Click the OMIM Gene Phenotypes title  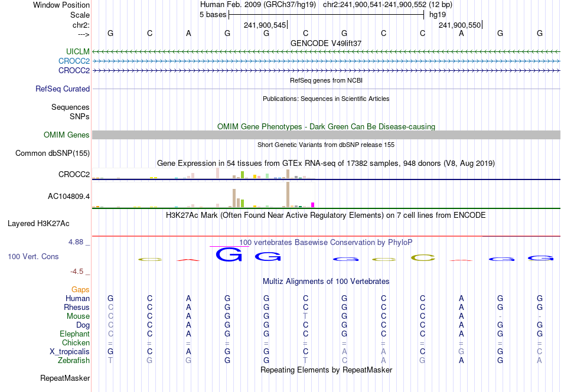pyautogui.click(x=326, y=126)
